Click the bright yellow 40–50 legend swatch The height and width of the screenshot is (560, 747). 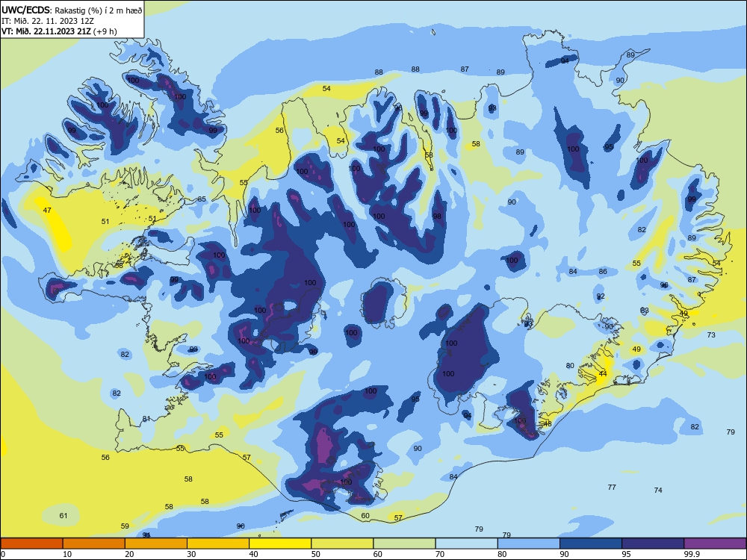coord(280,544)
